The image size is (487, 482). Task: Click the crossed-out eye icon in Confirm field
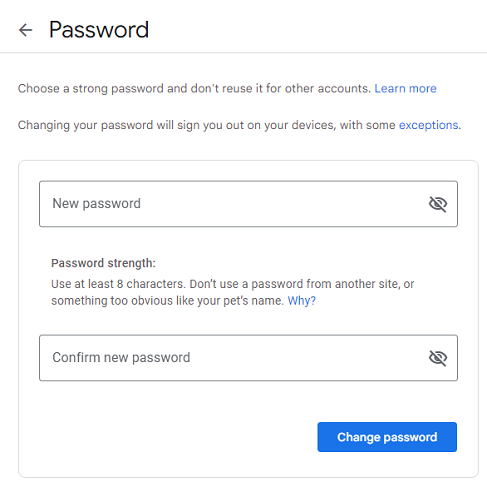coord(438,358)
